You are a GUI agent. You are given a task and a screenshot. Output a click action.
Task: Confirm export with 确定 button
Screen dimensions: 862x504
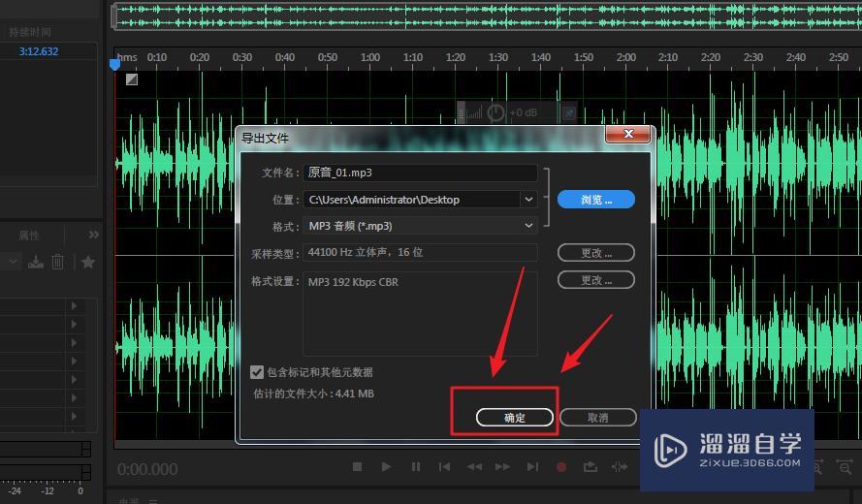pyautogui.click(x=515, y=417)
